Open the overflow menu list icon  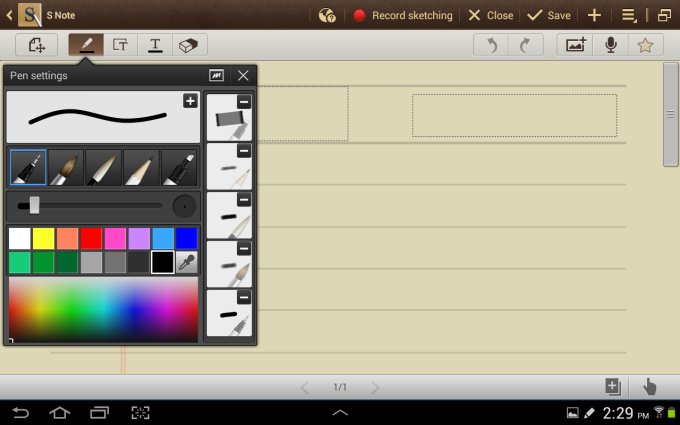click(629, 16)
